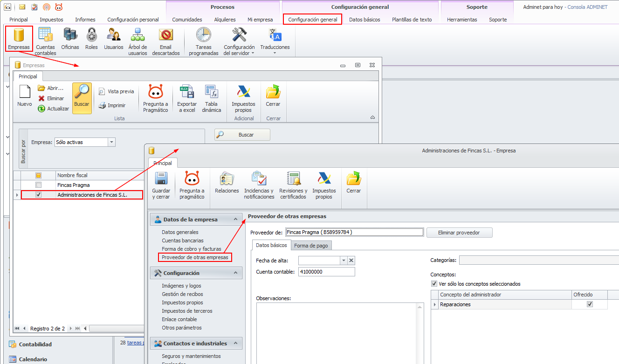
Task: Open Incidencias y notificaciones
Action: [259, 185]
